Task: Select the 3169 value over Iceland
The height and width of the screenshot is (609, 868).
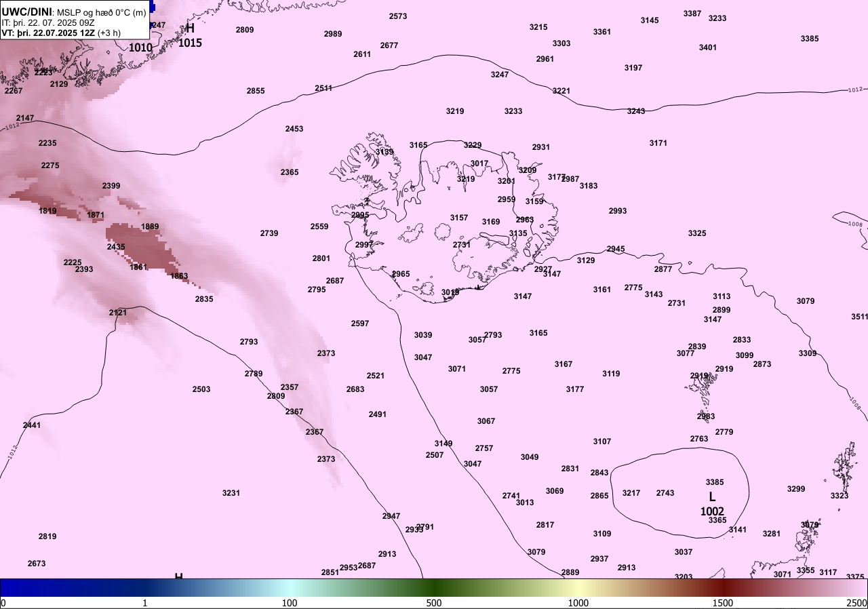Action: pyautogui.click(x=491, y=222)
